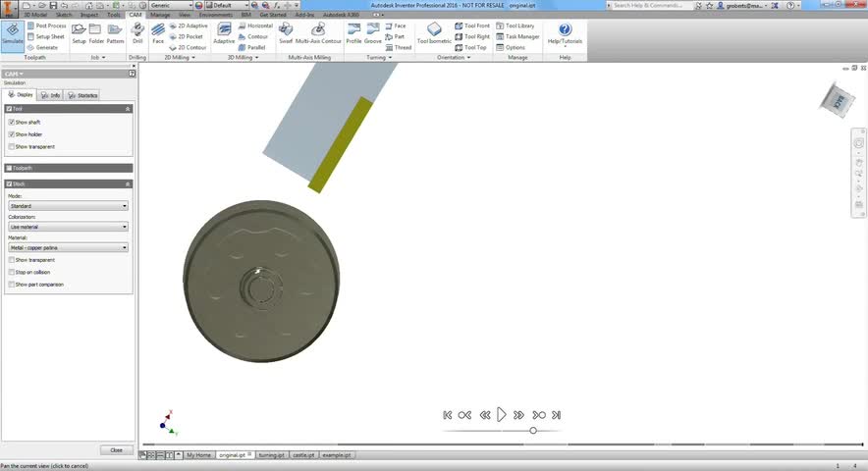Open the Material dropdown
The width and height of the screenshot is (868, 471).
[x=68, y=247]
